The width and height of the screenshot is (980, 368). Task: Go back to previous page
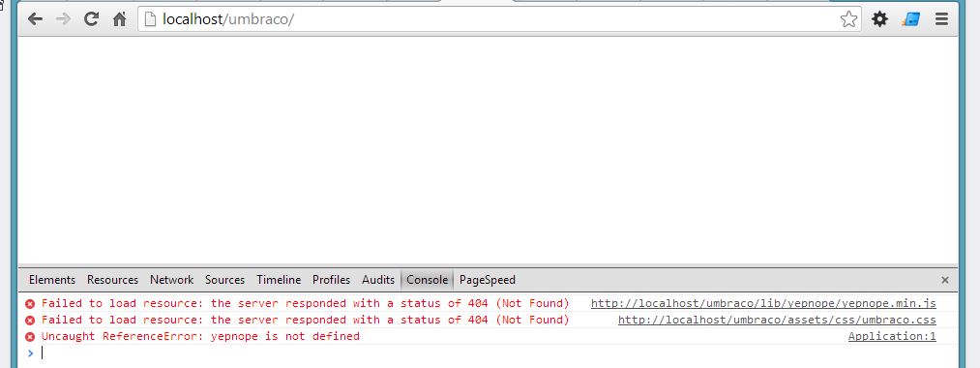point(35,19)
